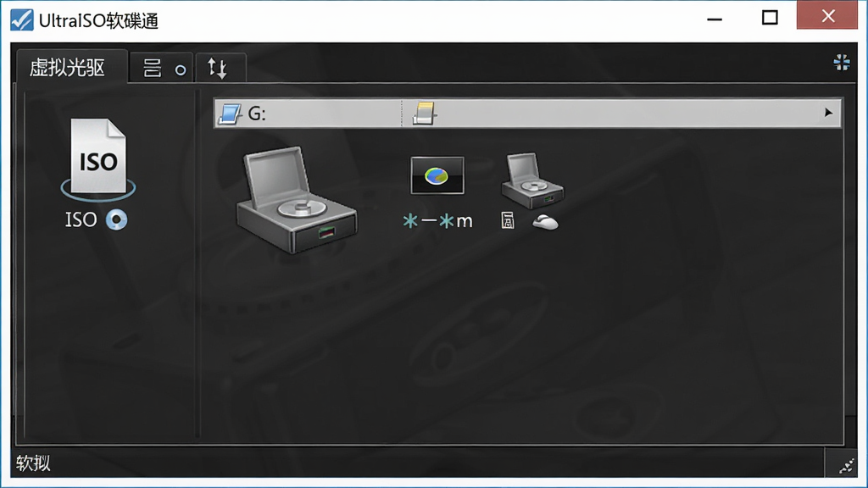Switch to the 虚拟光驱 tab
This screenshot has width=868, height=488.
tap(72, 68)
